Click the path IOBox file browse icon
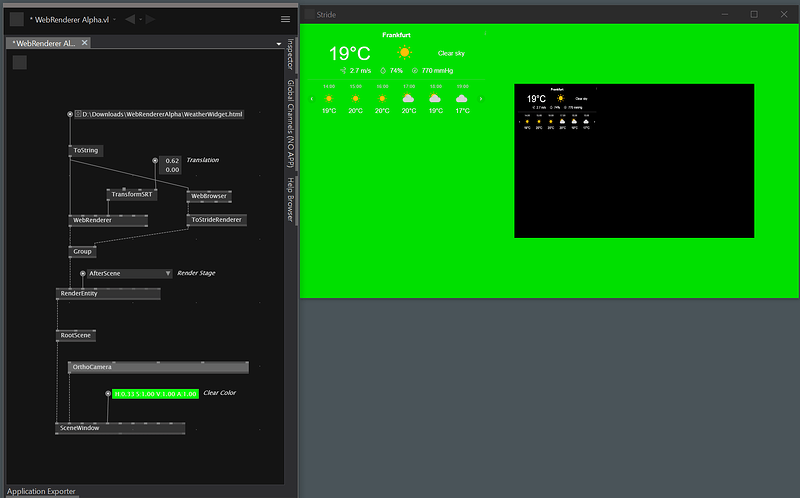Viewport: 800px width, 498px height. coord(78,114)
